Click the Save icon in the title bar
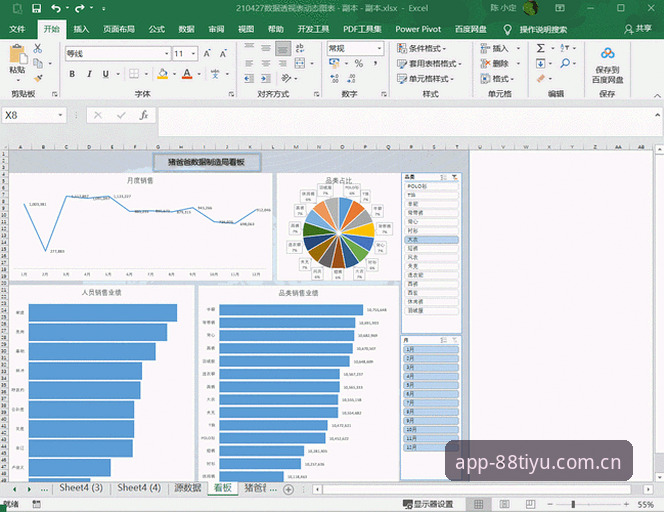 tap(36, 8)
